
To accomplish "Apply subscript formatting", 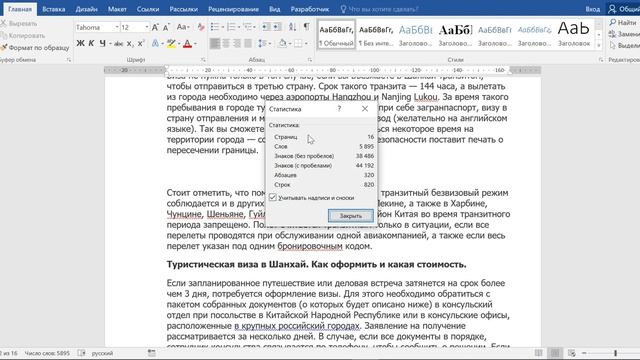I will point(129,43).
